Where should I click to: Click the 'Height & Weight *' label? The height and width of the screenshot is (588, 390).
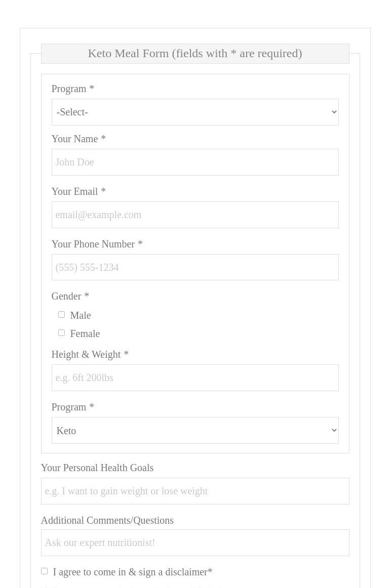click(x=90, y=354)
